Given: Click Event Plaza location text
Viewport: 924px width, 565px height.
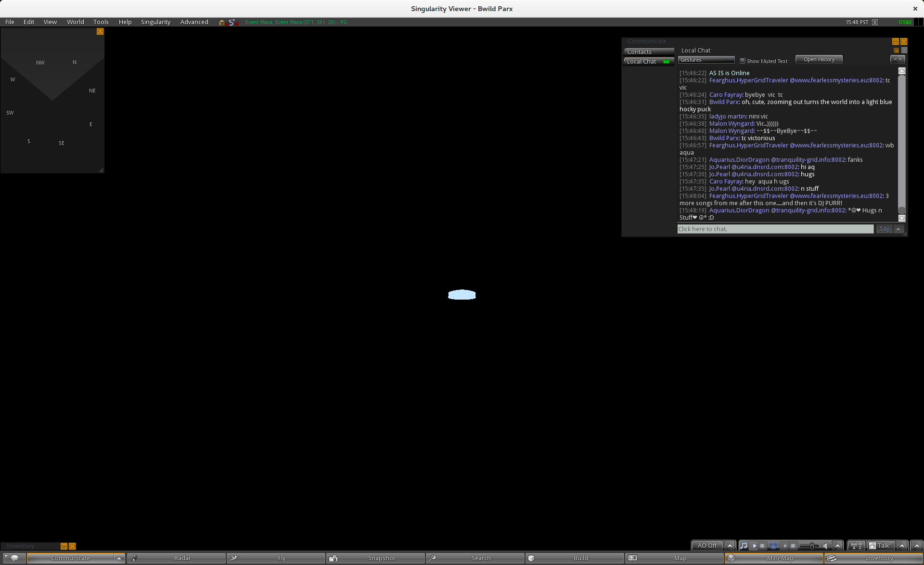Looking at the screenshot, I should tap(296, 22).
